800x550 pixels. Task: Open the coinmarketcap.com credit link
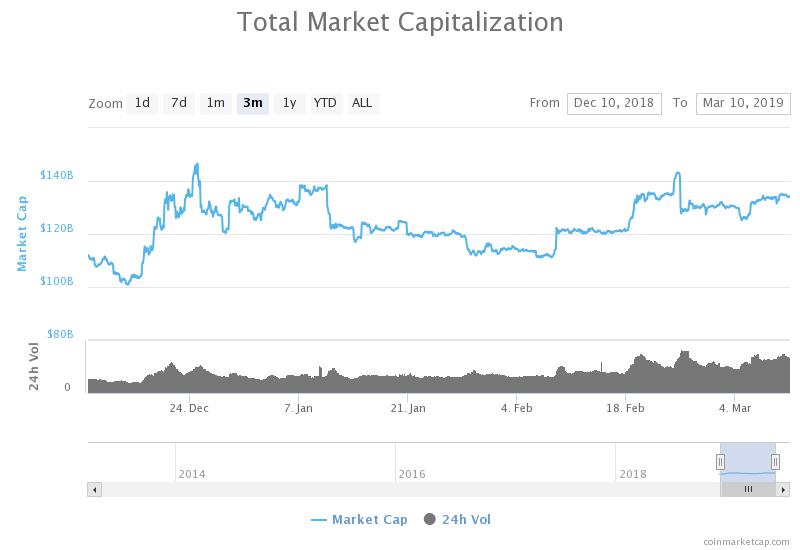[745, 540]
